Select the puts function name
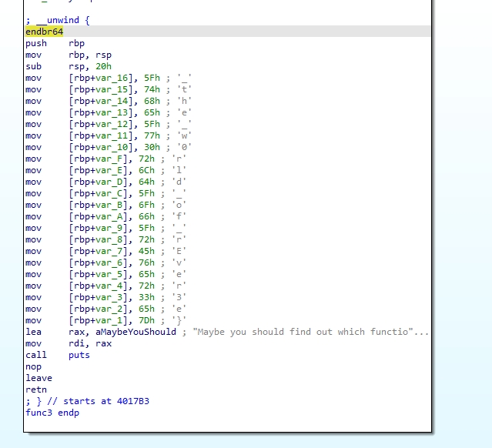This screenshot has width=492, height=448. (79, 355)
